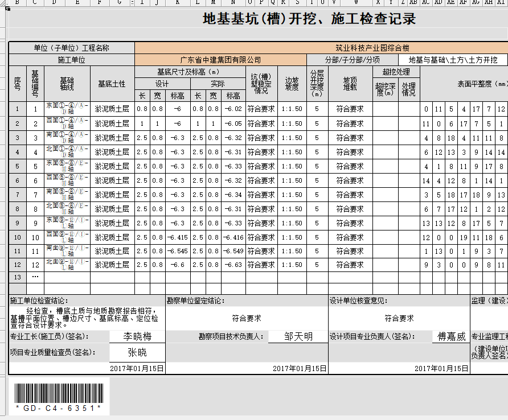Select the 单位（子单位）工程名称 label cell
The image size is (508, 420).
(x=72, y=48)
